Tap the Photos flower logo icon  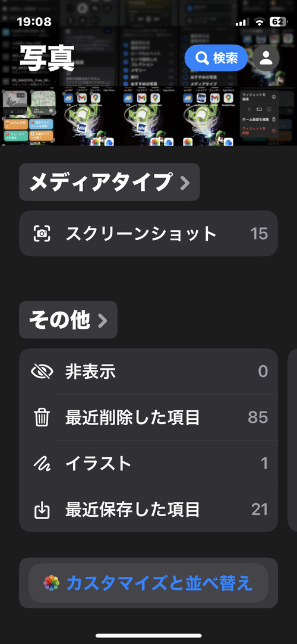51,583
